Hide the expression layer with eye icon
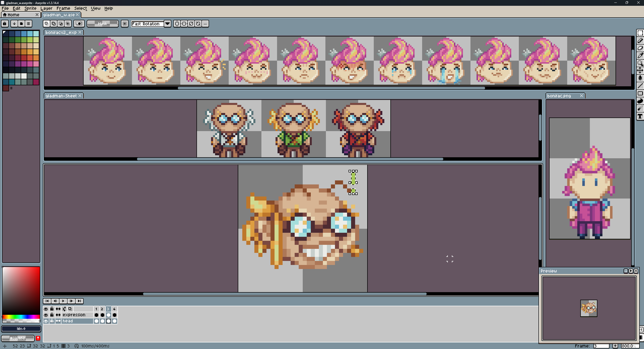 (x=46, y=315)
